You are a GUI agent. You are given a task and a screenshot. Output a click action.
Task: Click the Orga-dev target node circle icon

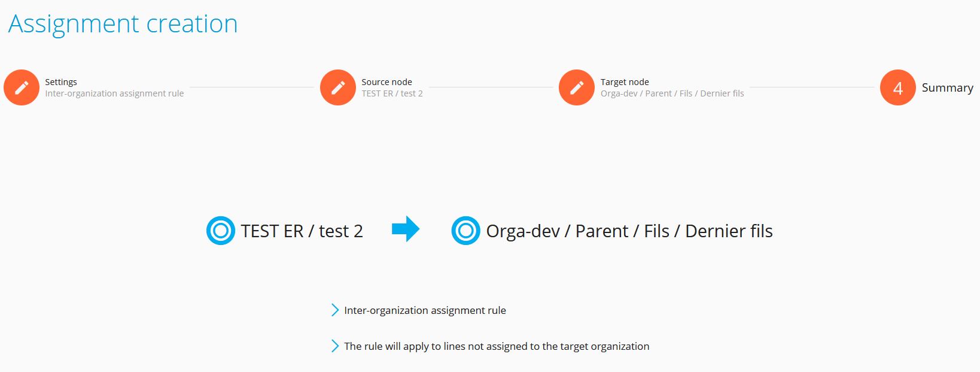[465, 231]
